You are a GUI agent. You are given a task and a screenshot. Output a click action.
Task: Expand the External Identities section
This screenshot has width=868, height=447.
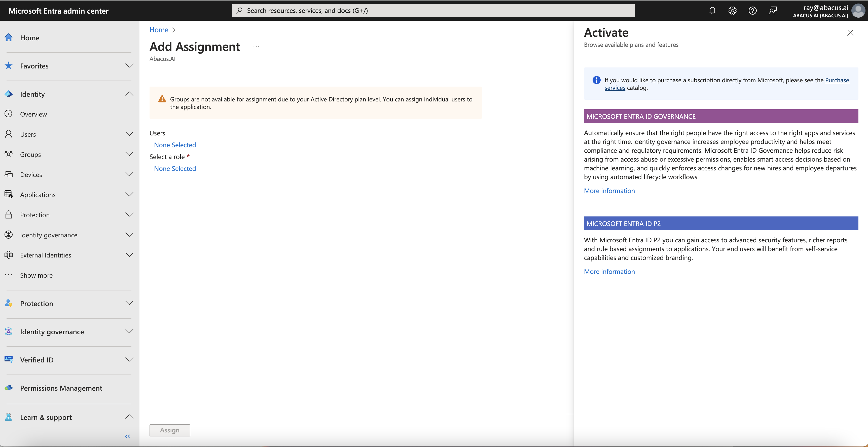tap(129, 255)
